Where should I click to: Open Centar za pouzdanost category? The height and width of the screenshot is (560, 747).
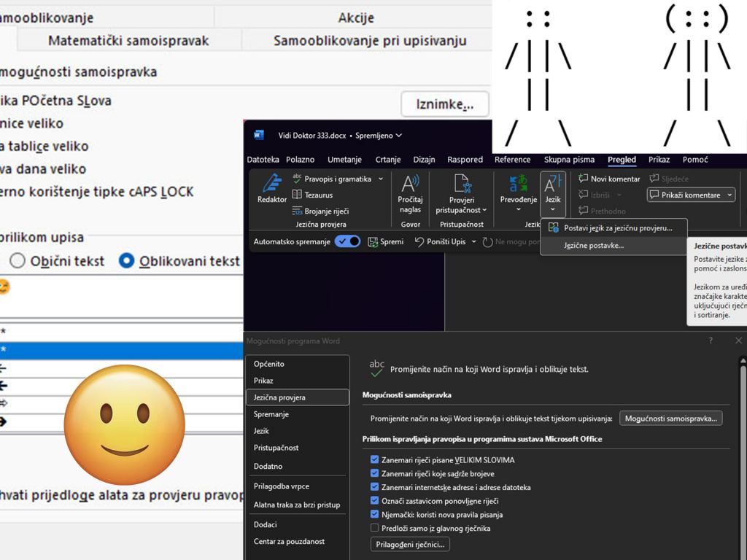point(298,542)
